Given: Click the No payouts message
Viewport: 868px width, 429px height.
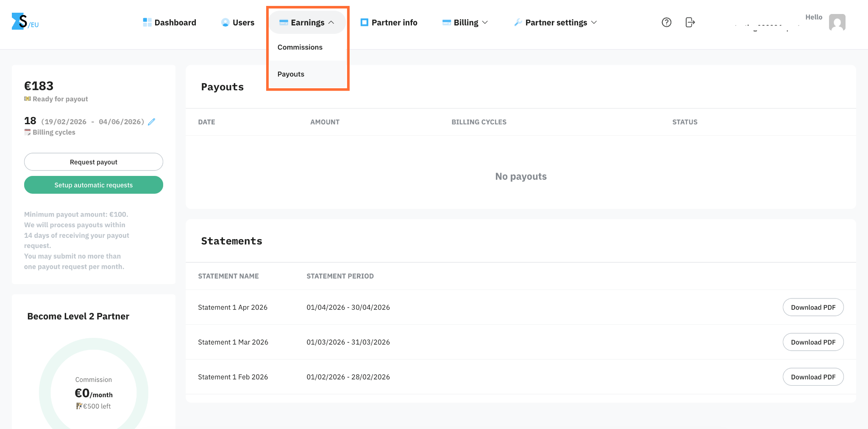Looking at the screenshot, I should [x=521, y=176].
